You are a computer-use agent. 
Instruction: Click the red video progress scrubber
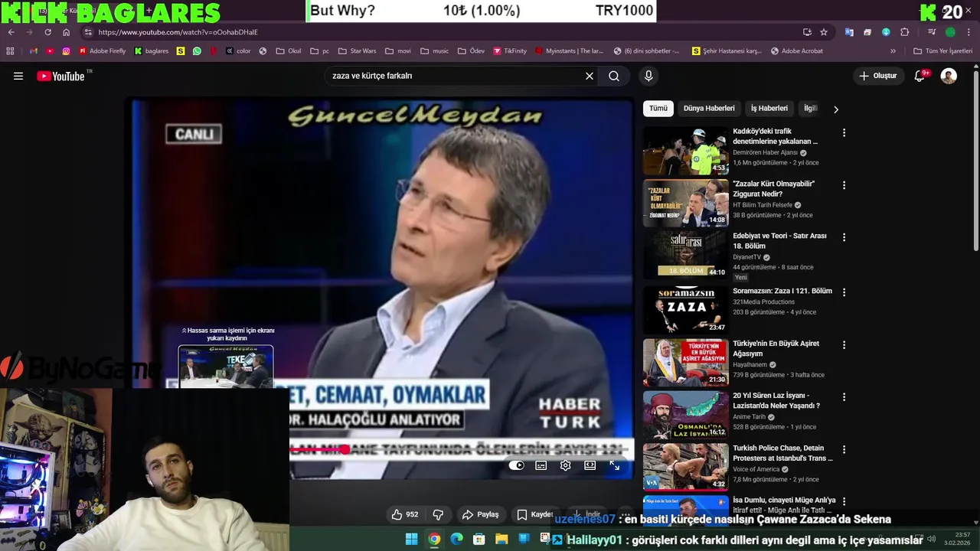[x=345, y=449]
